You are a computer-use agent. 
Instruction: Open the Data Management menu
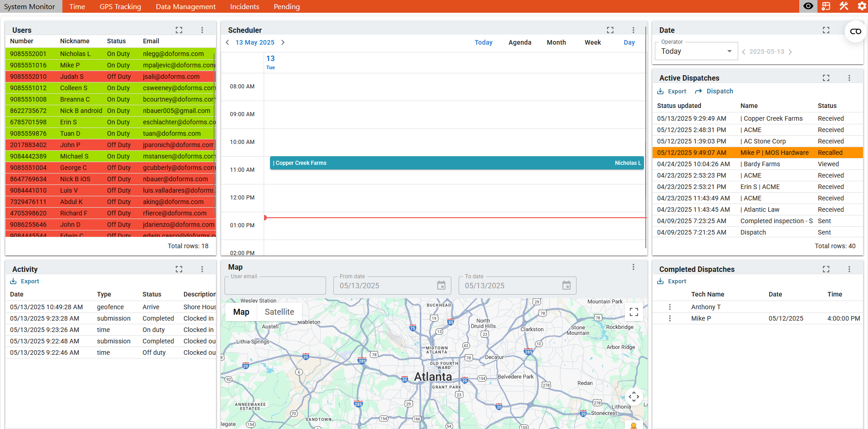point(186,6)
